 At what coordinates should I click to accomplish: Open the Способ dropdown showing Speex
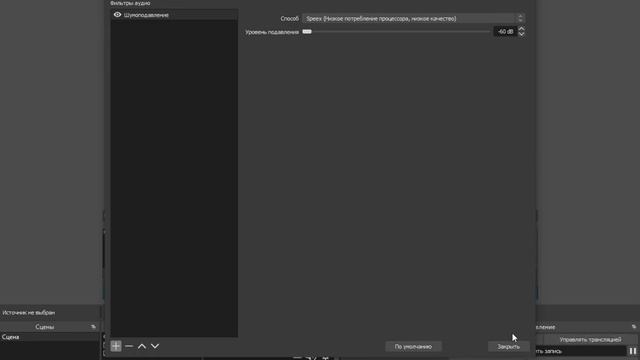click(413, 18)
